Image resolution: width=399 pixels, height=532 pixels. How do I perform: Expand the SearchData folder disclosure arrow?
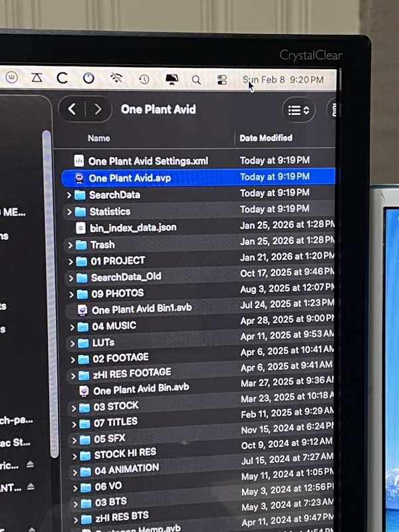[68, 195]
